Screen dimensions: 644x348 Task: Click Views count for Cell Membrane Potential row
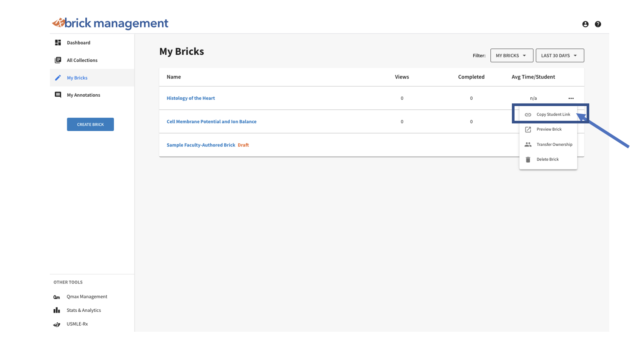point(402,122)
